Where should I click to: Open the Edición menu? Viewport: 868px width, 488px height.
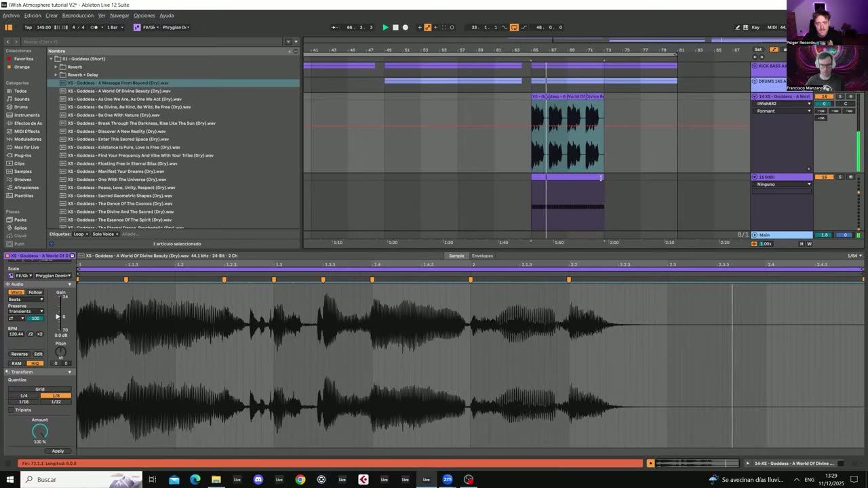(x=33, y=15)
